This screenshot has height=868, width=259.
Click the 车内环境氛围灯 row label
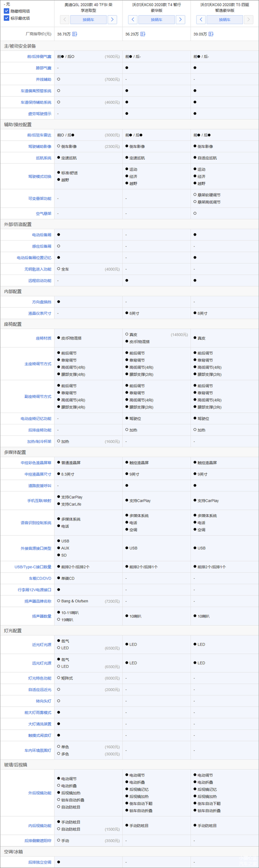[38, 751]
